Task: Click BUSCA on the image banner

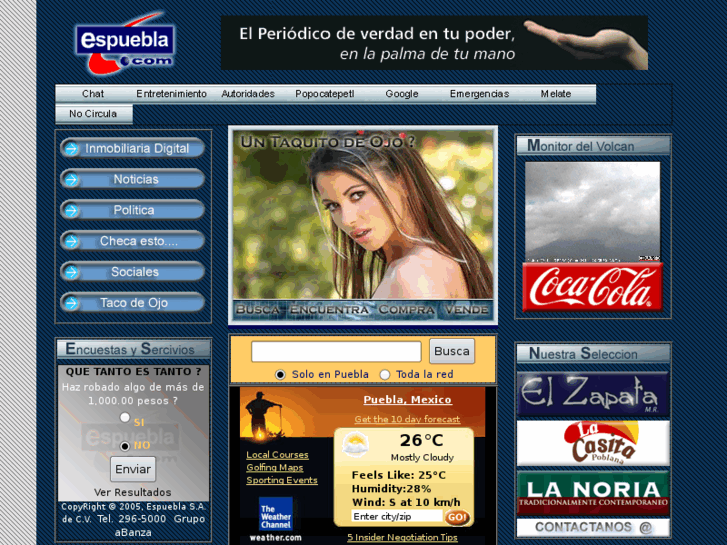Action: tap(258, 309)
